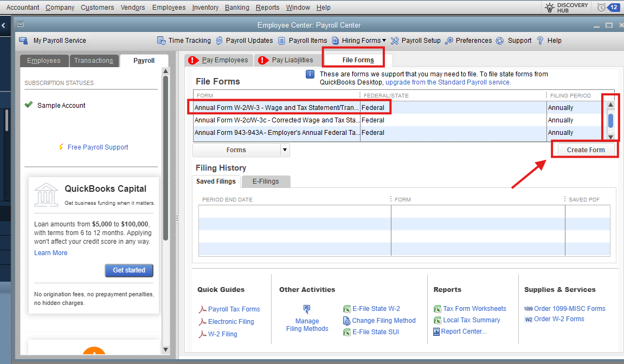Click the Change Filing Method icon
Screen dimensions: 624x364
346,321
